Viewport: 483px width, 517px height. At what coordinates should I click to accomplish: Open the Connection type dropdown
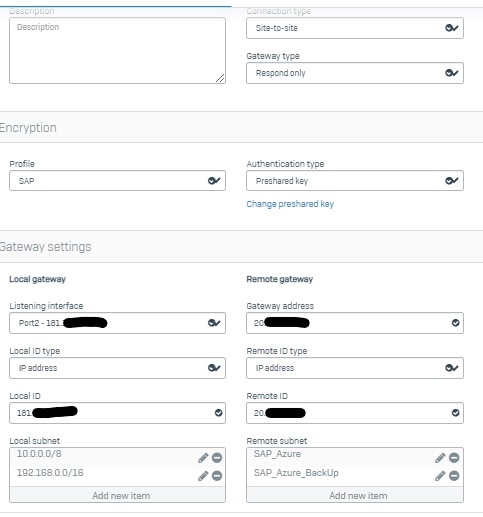[x=355, y=28]
